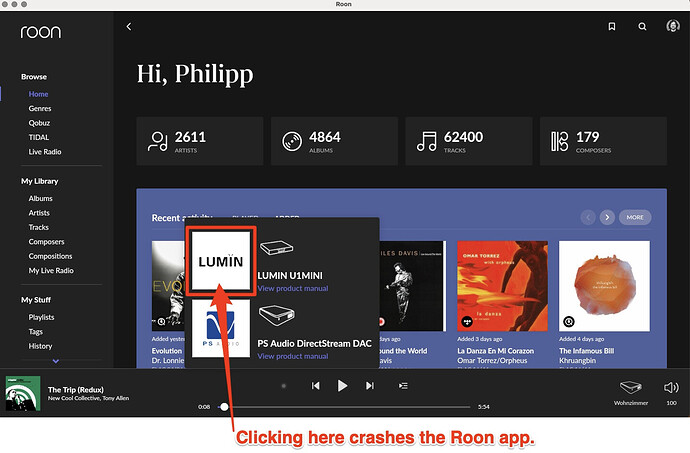Click the 4864 albums count
The width and height of the screenshot is (690, 453).
coord(325,137)
